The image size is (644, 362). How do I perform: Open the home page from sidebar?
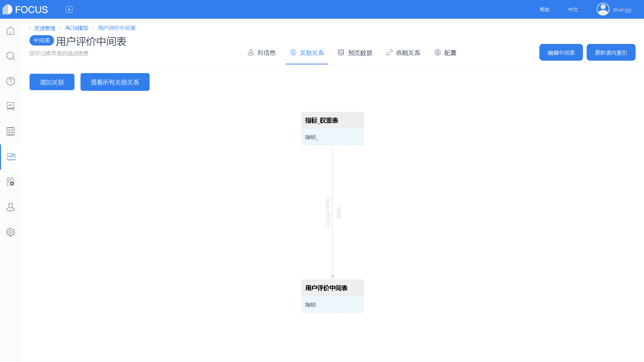coord(10,31)
